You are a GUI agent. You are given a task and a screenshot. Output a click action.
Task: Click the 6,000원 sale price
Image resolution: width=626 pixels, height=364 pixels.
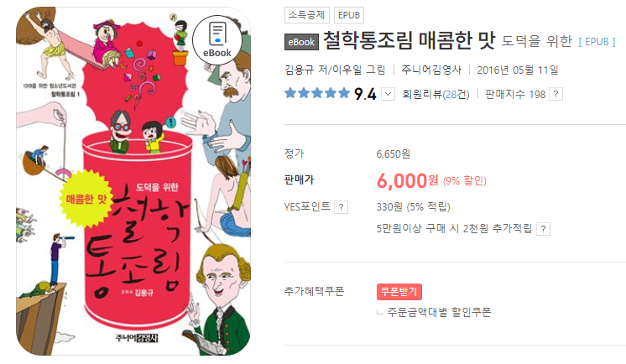click(407, 181)
